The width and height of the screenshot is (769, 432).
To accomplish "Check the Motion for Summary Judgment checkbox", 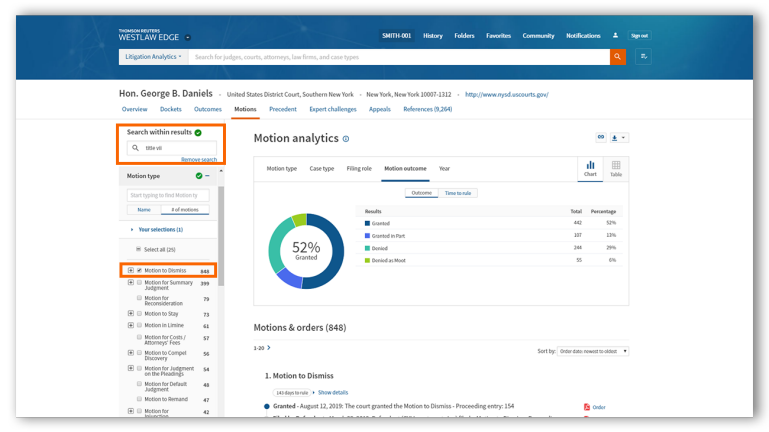I will (x=139, y=283).
